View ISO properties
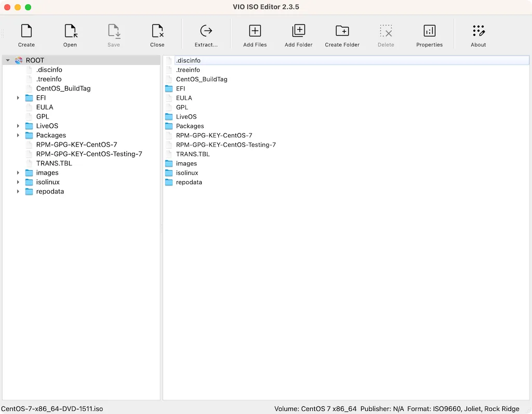Screen dimensions: 532x414 point(429,34)
